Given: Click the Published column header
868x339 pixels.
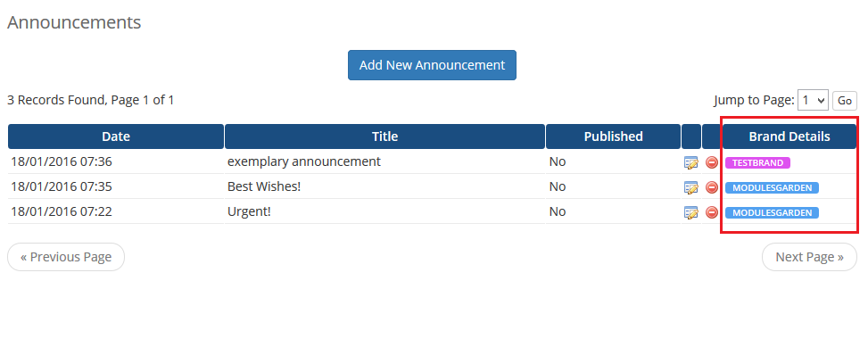Looking at the screenshot, I should (x=614, y=136).
